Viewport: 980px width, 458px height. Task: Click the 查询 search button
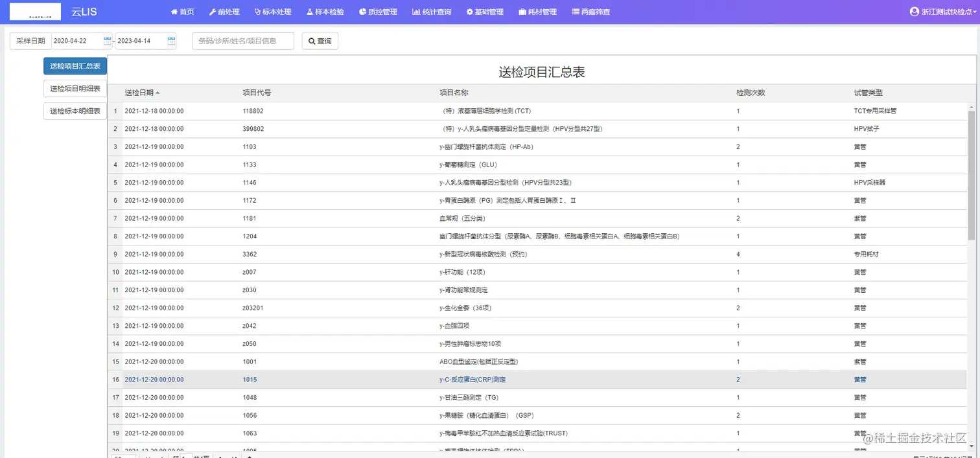point(320,40)
